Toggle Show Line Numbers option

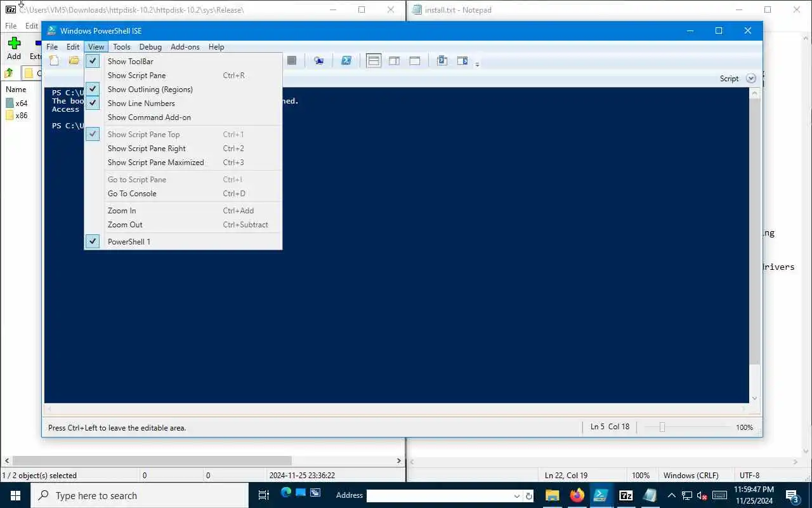183,104
